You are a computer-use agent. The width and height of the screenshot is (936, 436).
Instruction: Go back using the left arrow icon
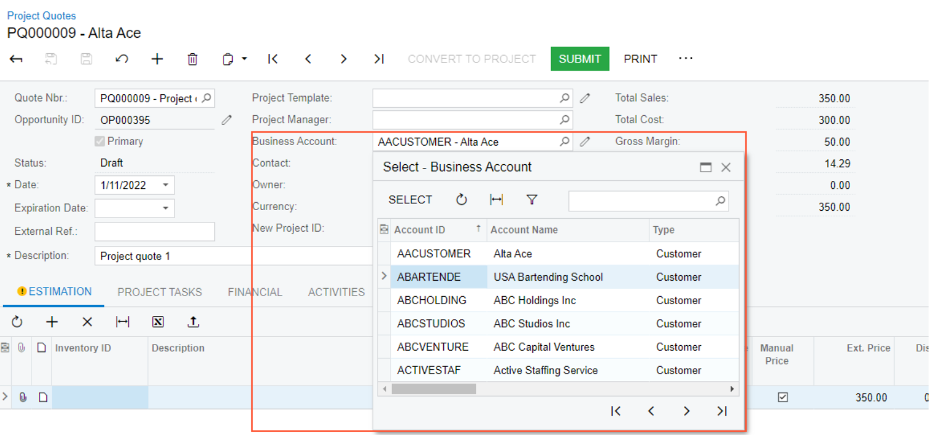[x=16, y=59]
